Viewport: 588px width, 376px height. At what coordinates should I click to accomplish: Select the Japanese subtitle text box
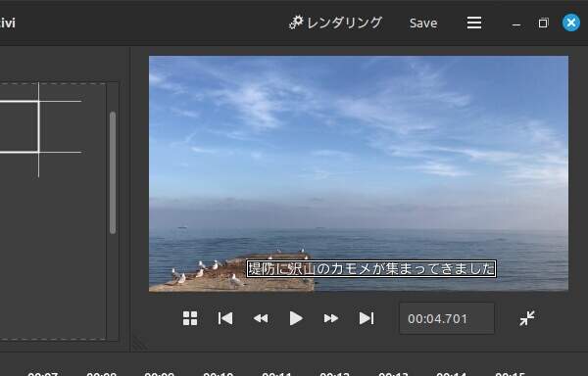[371, 269]
